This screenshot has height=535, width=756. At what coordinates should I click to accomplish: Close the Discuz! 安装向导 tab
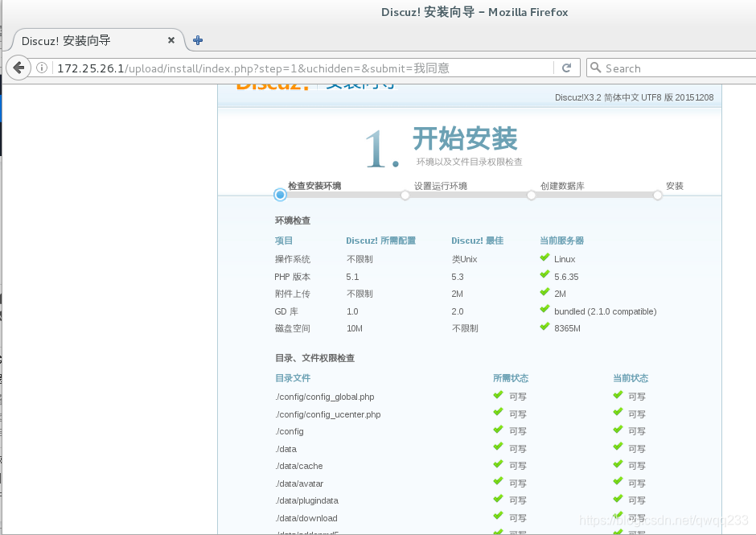tap(171, 40)
